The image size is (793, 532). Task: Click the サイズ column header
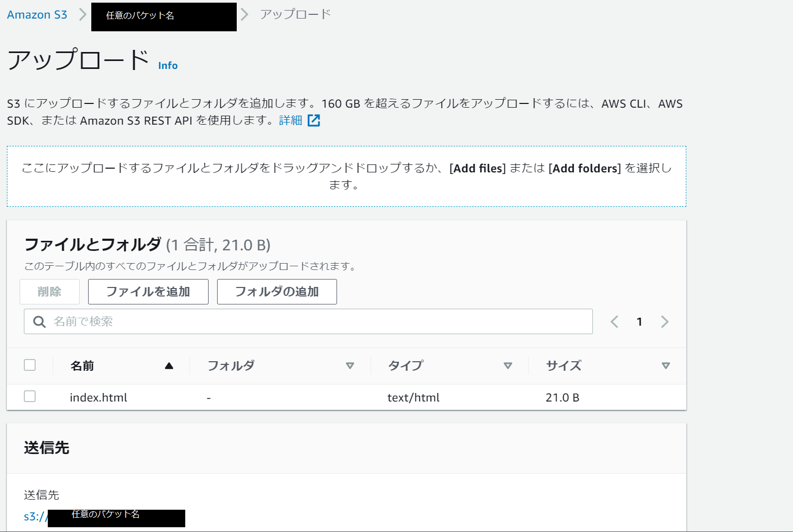[x=564, y=365]
